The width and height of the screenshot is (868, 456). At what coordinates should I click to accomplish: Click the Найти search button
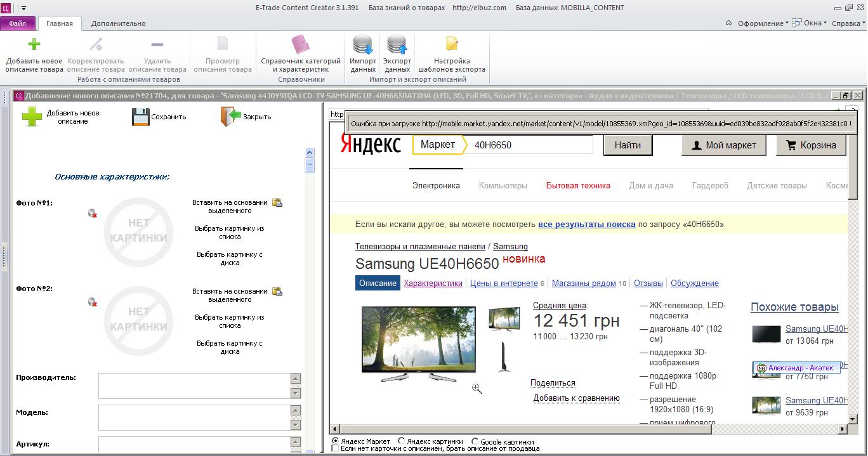click(x=628, y=145)
